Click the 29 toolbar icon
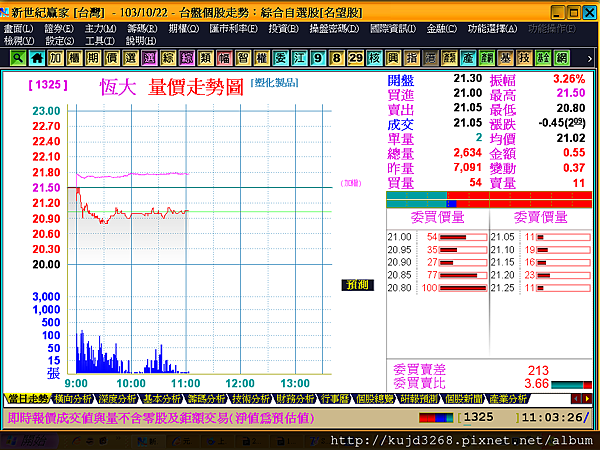This screenshot has height=450, width=600. pos(355,58)
